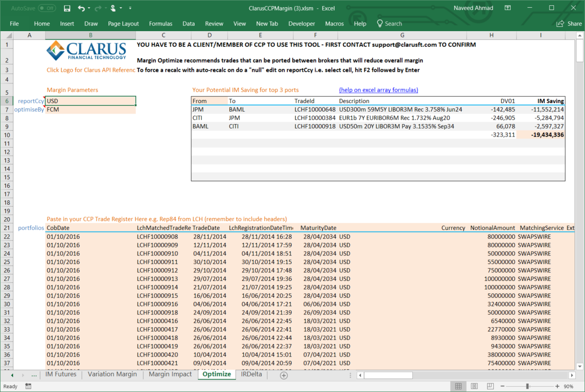Open the Page Layout ribbon tab
Image resolution: width=585 pixels, height=392 pixels.
click(123, 23)
